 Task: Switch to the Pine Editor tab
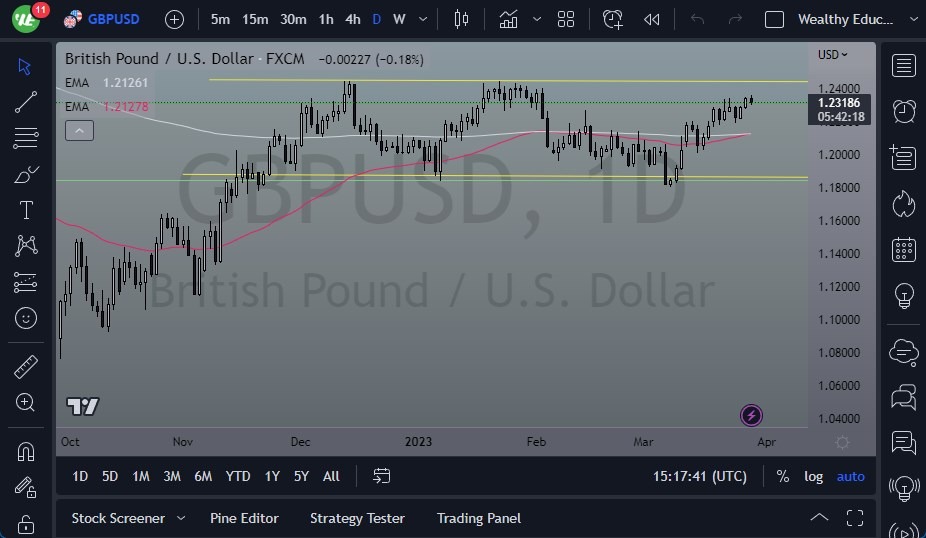coord(244,518)
